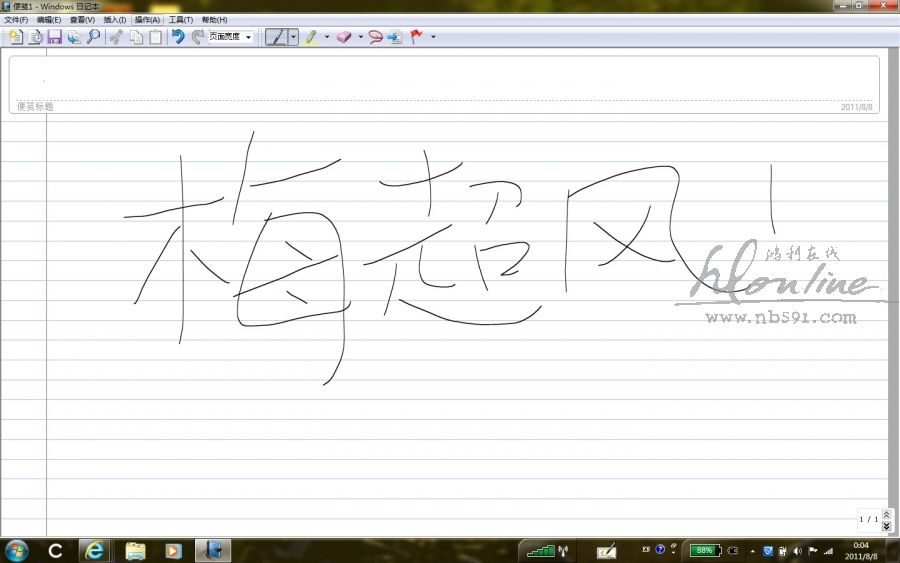Open the 插入(I) menu
The image size is (900, 563).
(x=114, y=20)
